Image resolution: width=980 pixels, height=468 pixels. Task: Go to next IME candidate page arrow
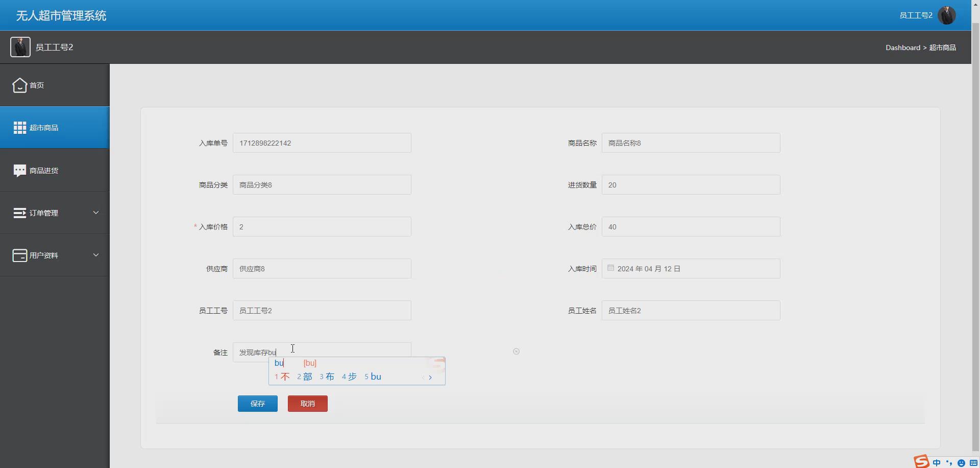click(430, 378)
